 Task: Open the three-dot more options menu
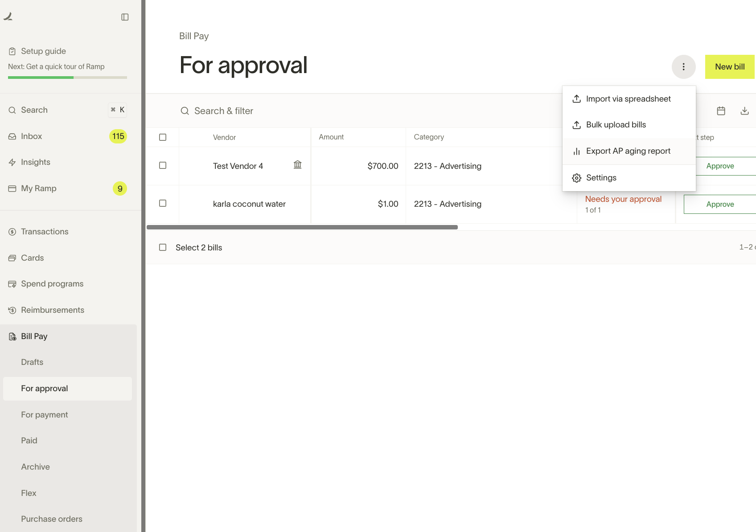coord(683,67)
